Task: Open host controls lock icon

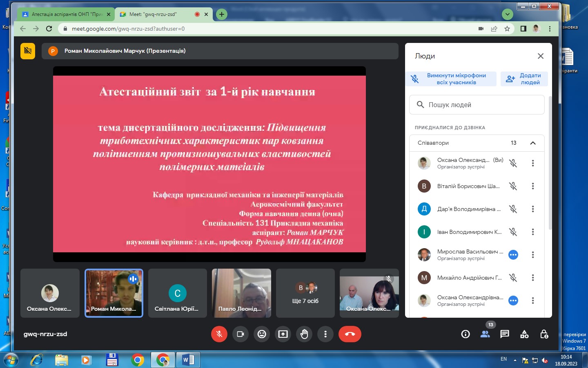Action: click(x=544, y=334)
